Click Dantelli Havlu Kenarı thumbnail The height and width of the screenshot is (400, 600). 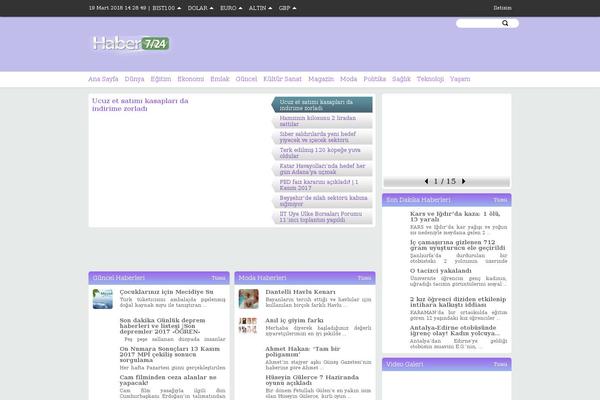(x=249, y=299)
